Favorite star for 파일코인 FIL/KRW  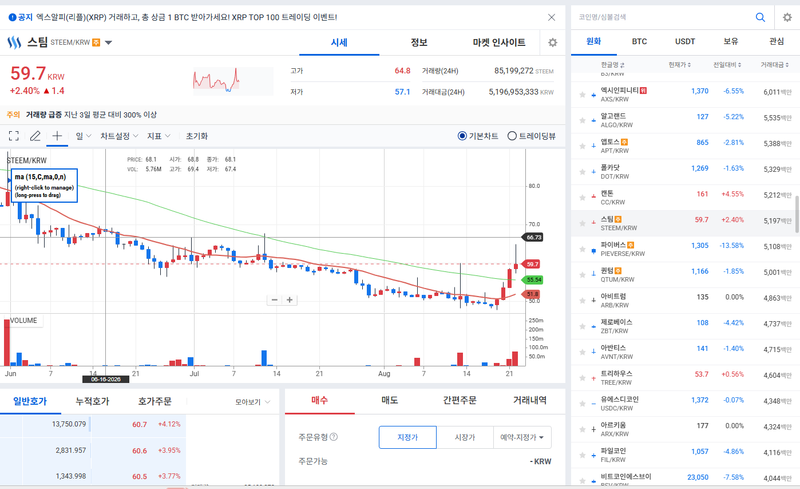click(582, 455)
